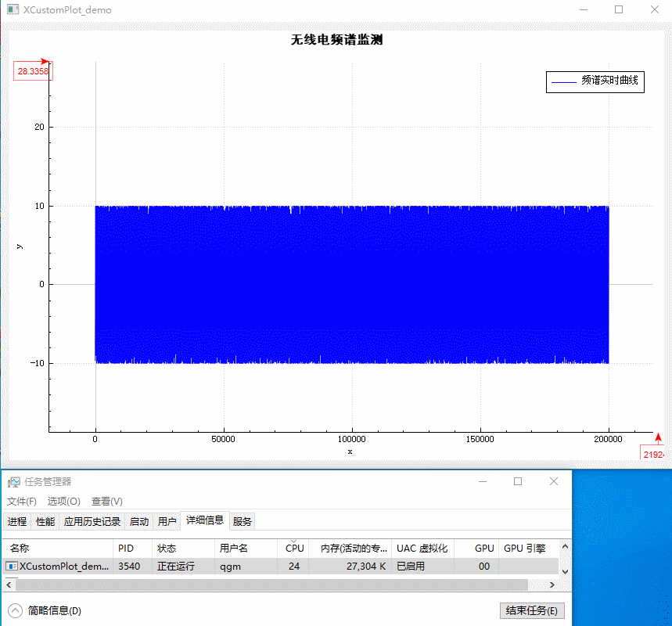Click the y axis label left of the plot
The height and width of the screenshot is (626, 672).
[20, 246]
